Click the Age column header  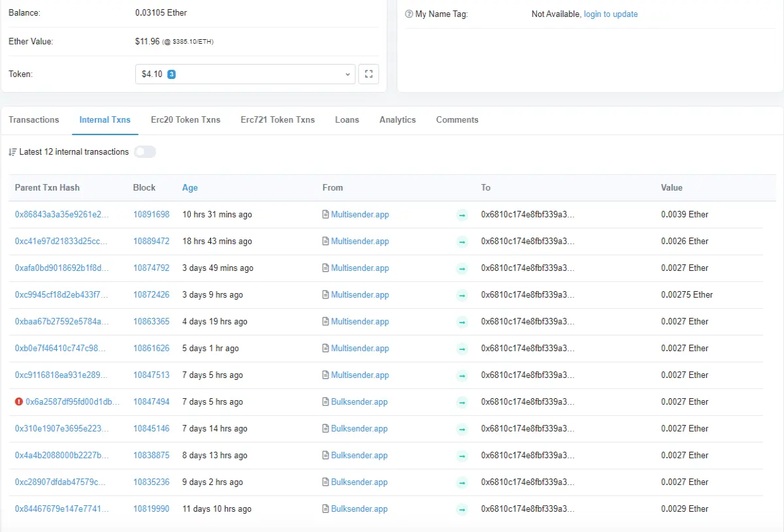click(190, 188)
